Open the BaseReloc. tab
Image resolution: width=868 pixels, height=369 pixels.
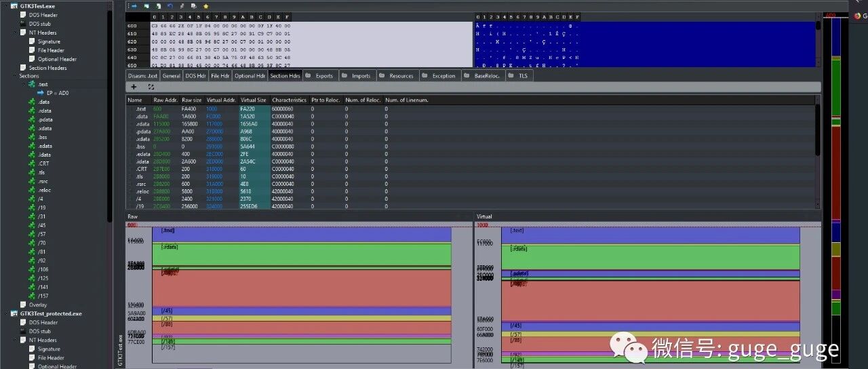coord(482,76)
